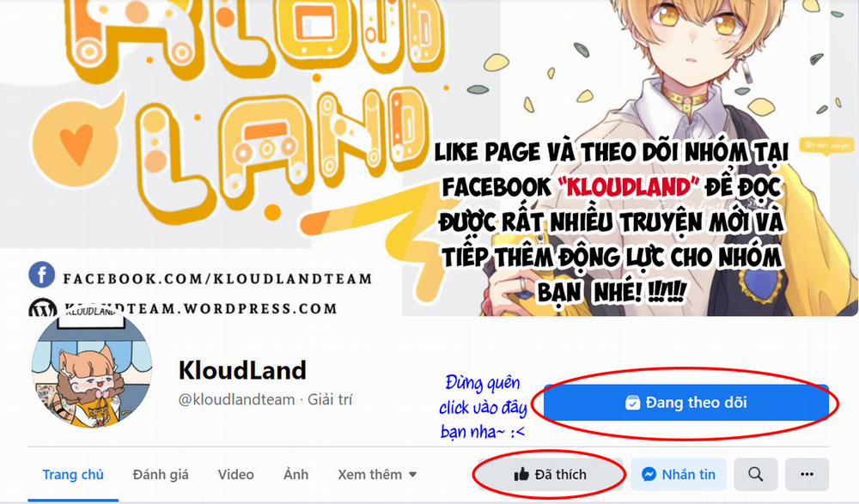859x504 pixels.
Task: Switch to the Đánh giá tab
Action: [161, 475]
